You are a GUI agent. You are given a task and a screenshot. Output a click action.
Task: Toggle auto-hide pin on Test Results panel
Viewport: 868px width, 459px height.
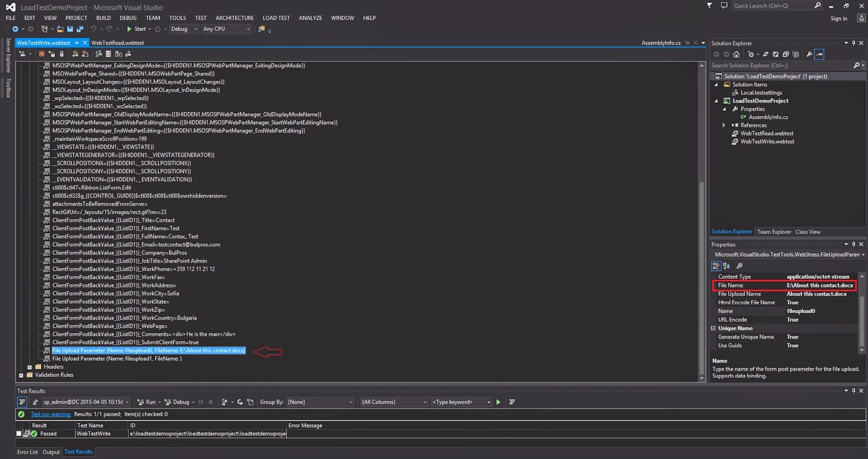click(853, 391)
